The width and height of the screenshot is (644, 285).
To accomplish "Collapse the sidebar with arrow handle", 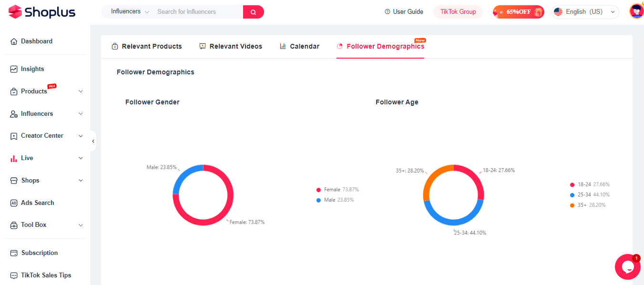I will (93, 141).
